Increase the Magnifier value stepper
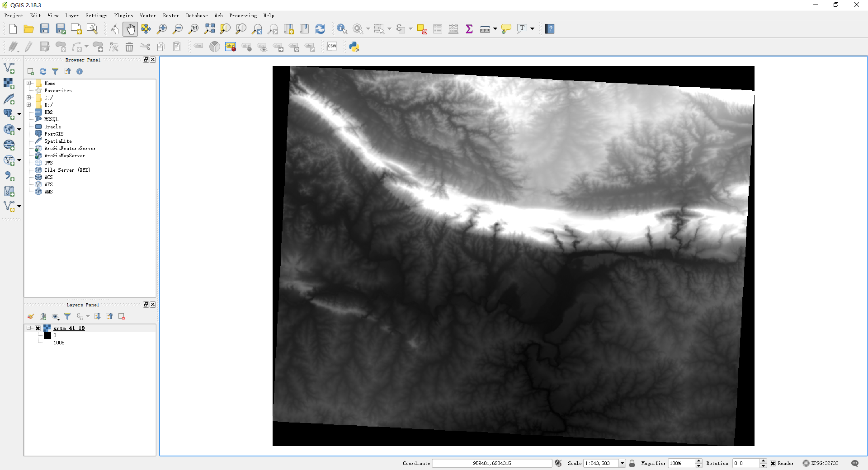This screenshot has width=868, height=470. point(699,461)
